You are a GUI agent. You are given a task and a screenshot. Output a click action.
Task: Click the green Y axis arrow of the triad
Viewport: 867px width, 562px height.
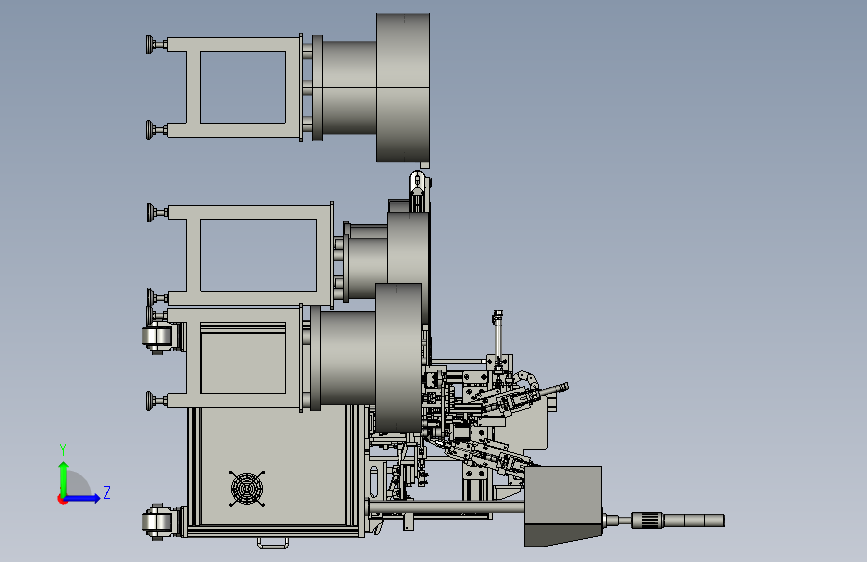[x=63, y=478]
